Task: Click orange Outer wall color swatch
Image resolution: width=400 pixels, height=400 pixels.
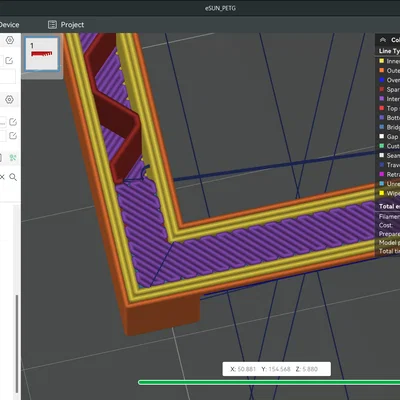Action: click(x=382, y=70)
